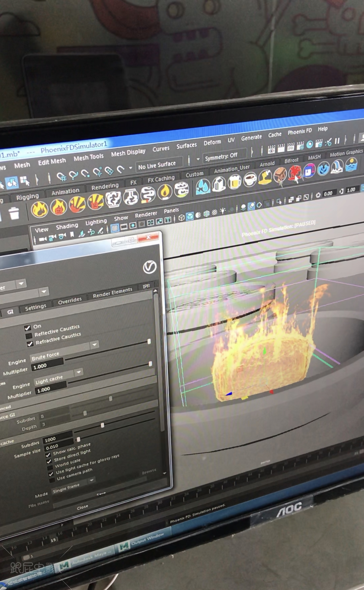Screen dimensions: 364x590
Task: Click the candle flame shelf icon
Action: click(165, 193)
